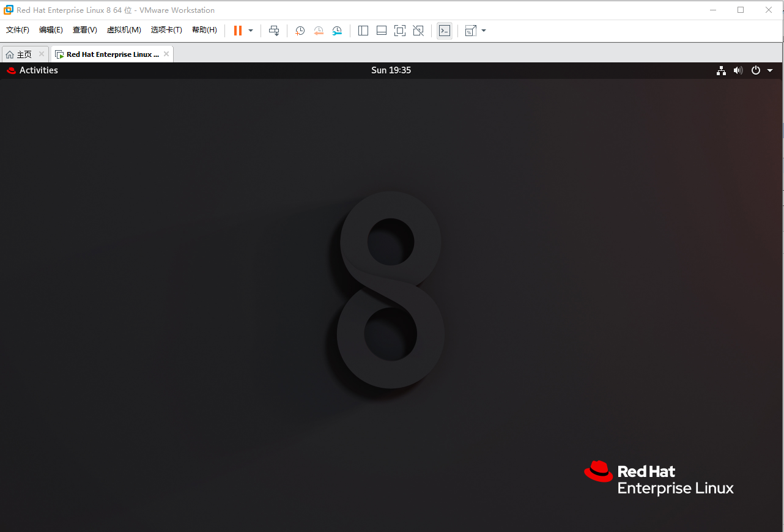The height and width of the screenshot is (532, 784).
Task: Click the VMware Workstation title bar logo
Action: [x=9, y=10]
